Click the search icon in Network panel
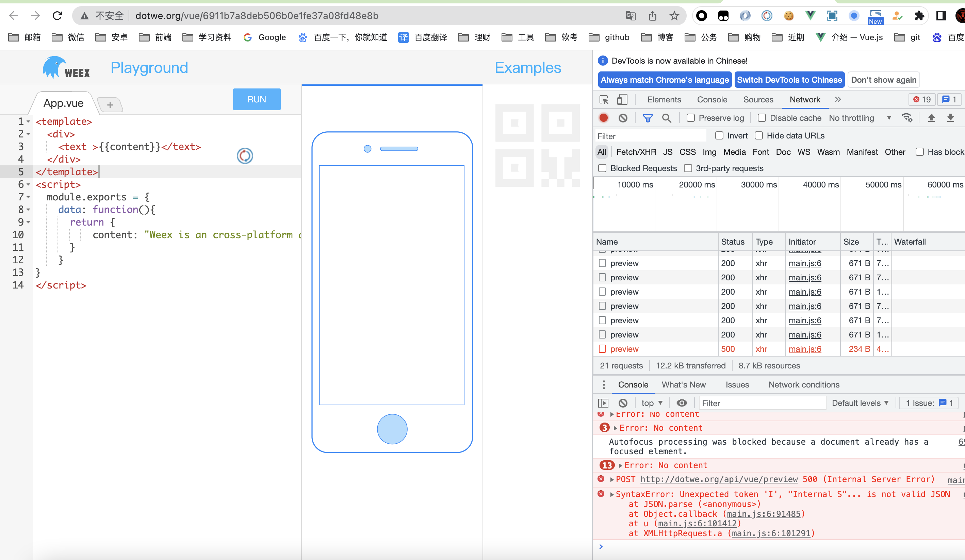The height and width of the screenshot is (560, 965). 667,119
